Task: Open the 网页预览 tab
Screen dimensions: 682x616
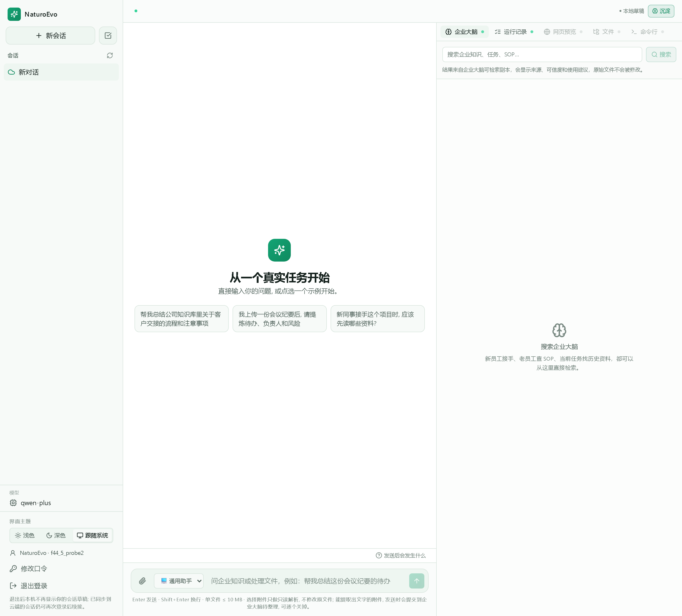Action: (x=563, y=32)
